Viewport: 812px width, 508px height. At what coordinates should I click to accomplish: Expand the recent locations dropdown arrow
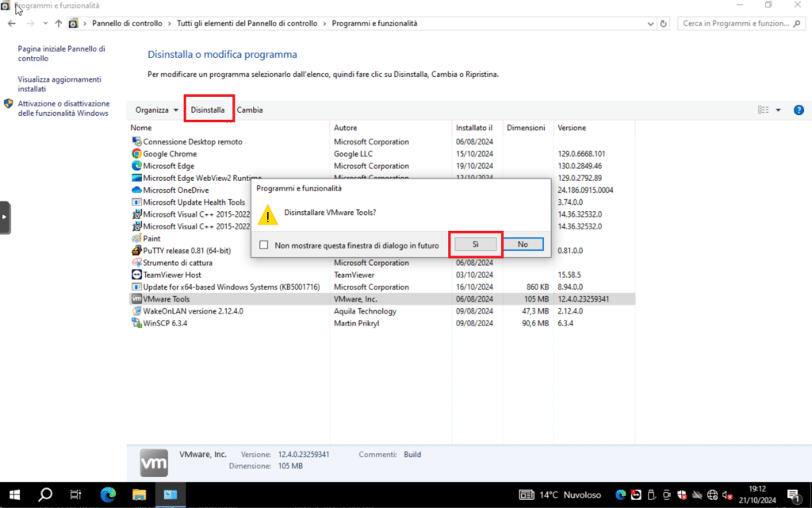tap(45, 23)
